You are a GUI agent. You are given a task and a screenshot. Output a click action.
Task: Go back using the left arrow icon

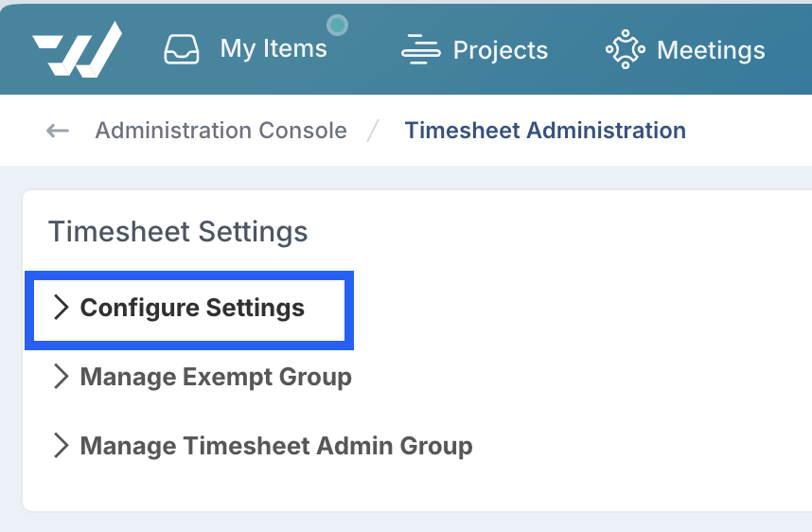click(58, 131)
